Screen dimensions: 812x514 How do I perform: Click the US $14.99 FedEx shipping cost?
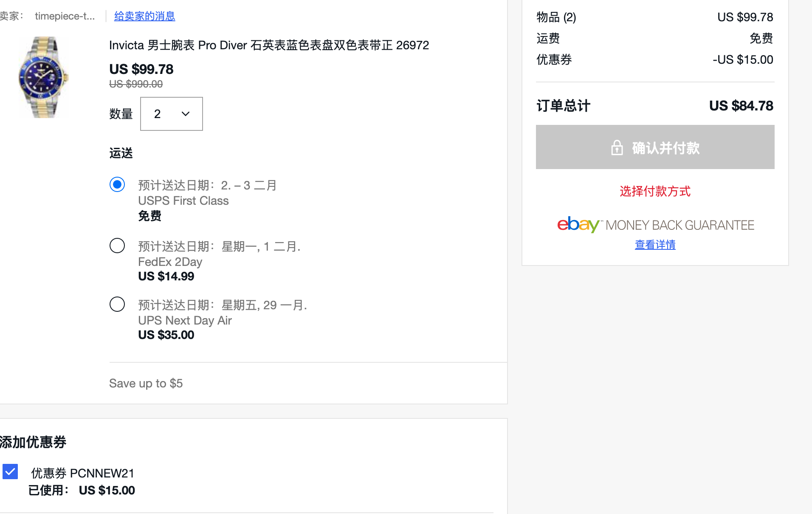click(166, 277)
